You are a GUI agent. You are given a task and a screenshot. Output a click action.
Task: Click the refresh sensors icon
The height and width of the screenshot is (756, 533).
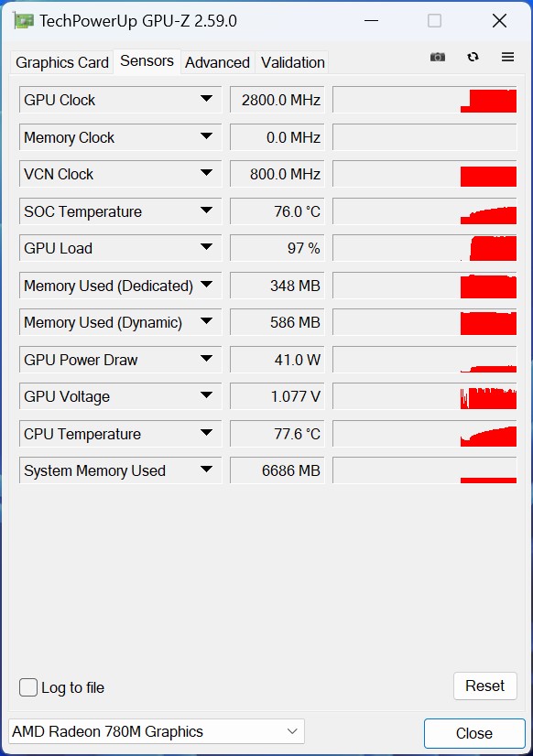pyautogui.click(x=473, y=57)
